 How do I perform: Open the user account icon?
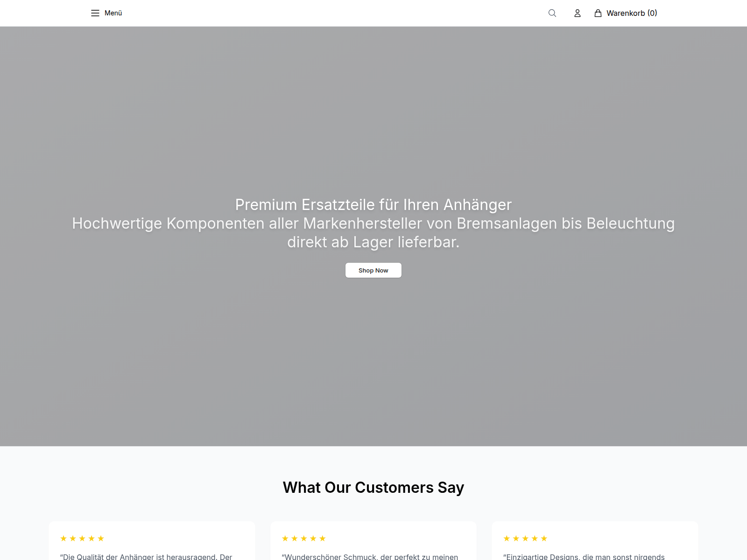pos(578,13)
